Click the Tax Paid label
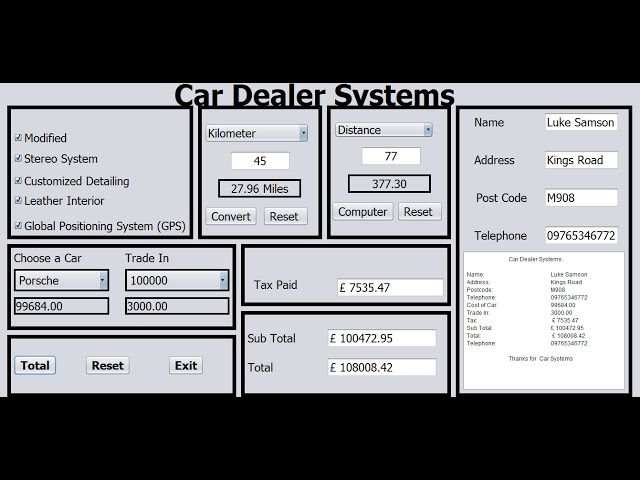640x480 pixels. tap(276, 284)
